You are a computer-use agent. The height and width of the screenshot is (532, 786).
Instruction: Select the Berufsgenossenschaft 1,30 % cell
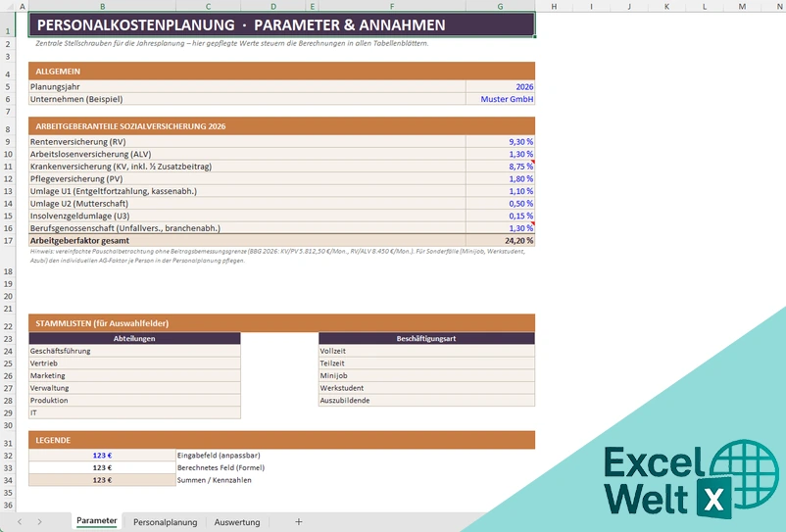(x=500, y=228)
